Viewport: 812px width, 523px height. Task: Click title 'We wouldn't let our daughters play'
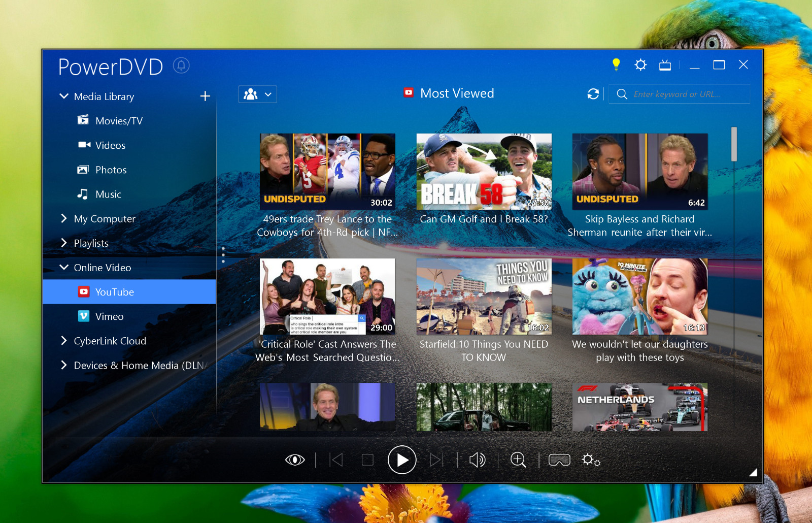pyautogui.click(x=640, y=351)
